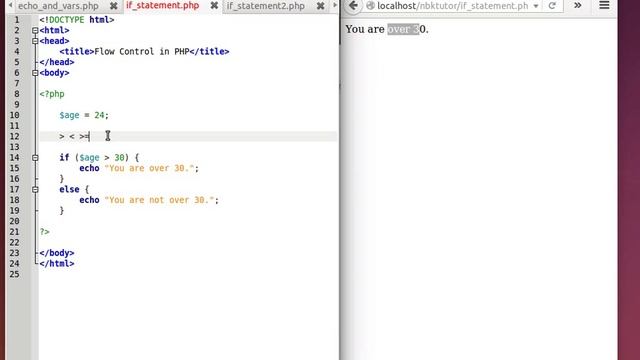640x360 pixels.
Task: Open the browser hamburger menu
Action: point(604,5)
